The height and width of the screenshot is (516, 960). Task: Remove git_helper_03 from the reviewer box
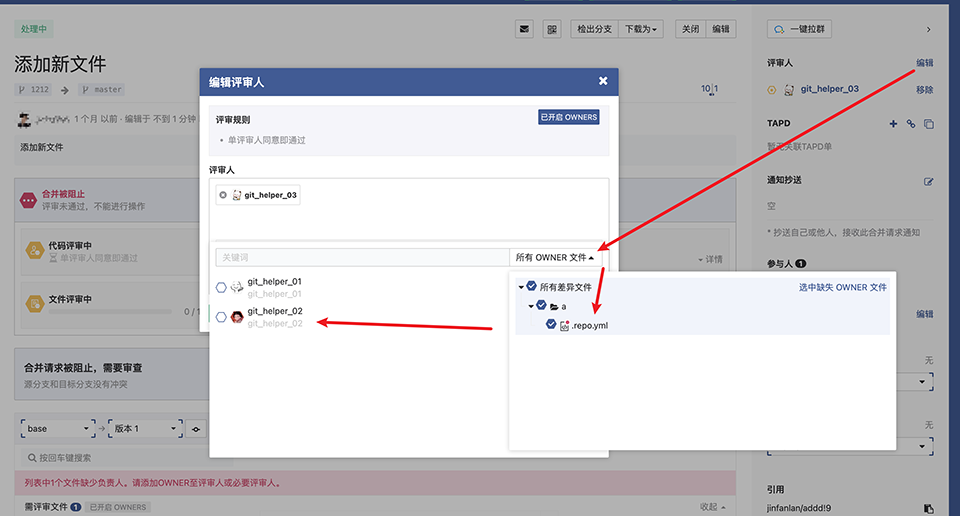[x=223, y=195]
